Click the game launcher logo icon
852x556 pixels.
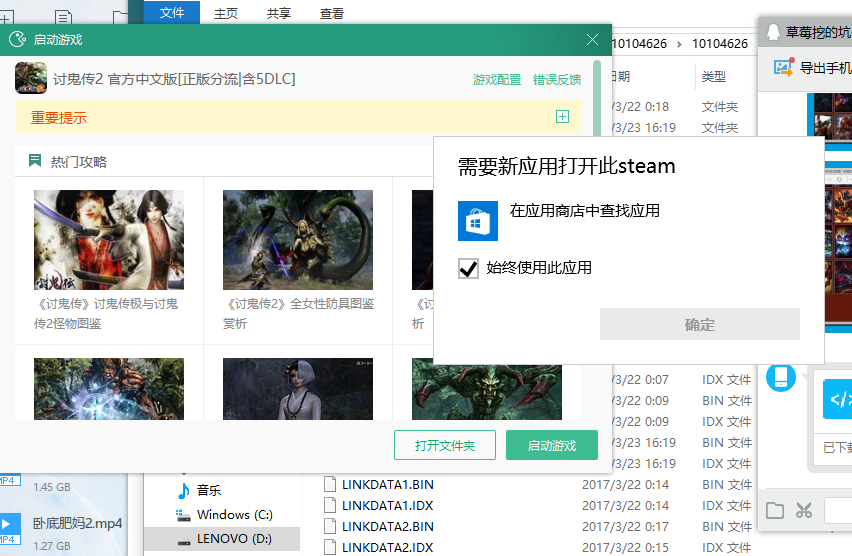[17, 39]
